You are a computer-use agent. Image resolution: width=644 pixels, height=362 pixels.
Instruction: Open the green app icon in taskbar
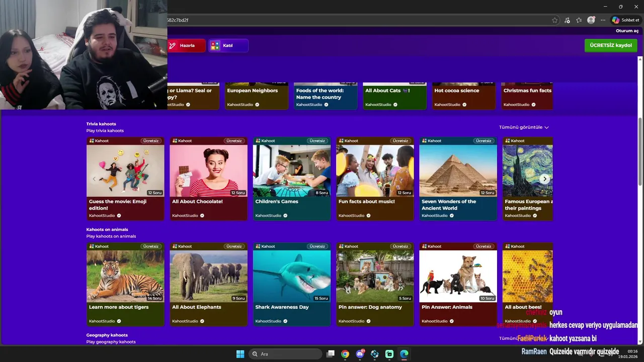[x=389, y=354]
